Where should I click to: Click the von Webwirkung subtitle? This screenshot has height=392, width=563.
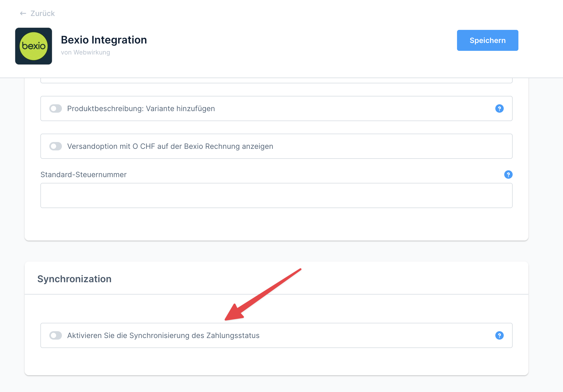(86, 52)
